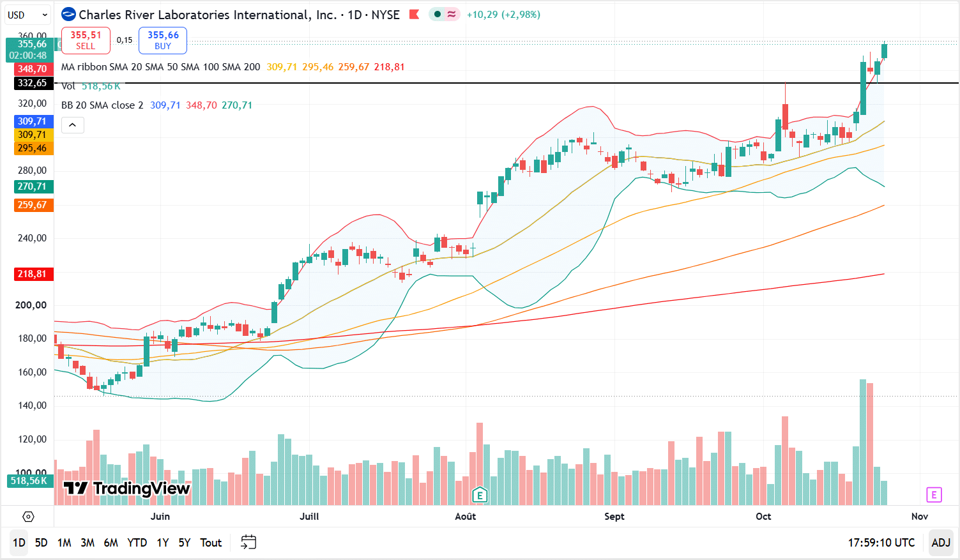Choose the 3M time range
The width and height of the screenshot is (960, 560).
[x=88, y=543]
